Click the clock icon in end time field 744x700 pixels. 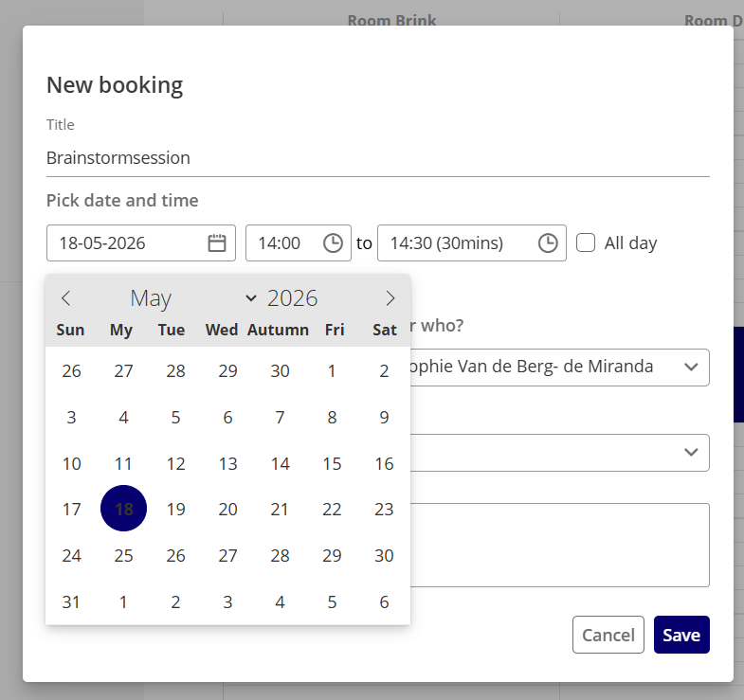tap(548, 242)
